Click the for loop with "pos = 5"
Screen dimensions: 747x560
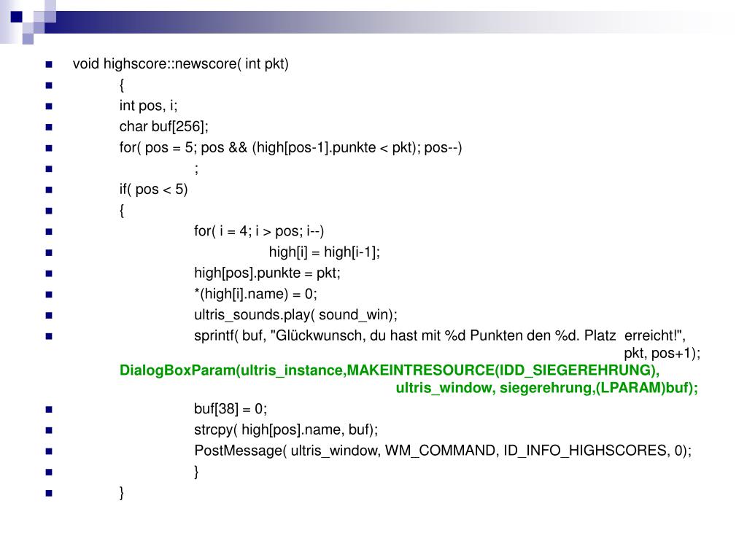point(290,147)
